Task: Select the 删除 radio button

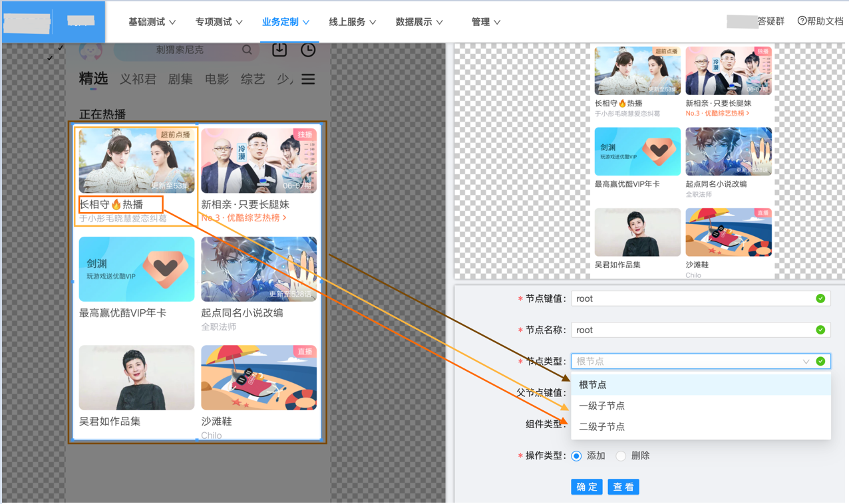Action: point(621,456)
